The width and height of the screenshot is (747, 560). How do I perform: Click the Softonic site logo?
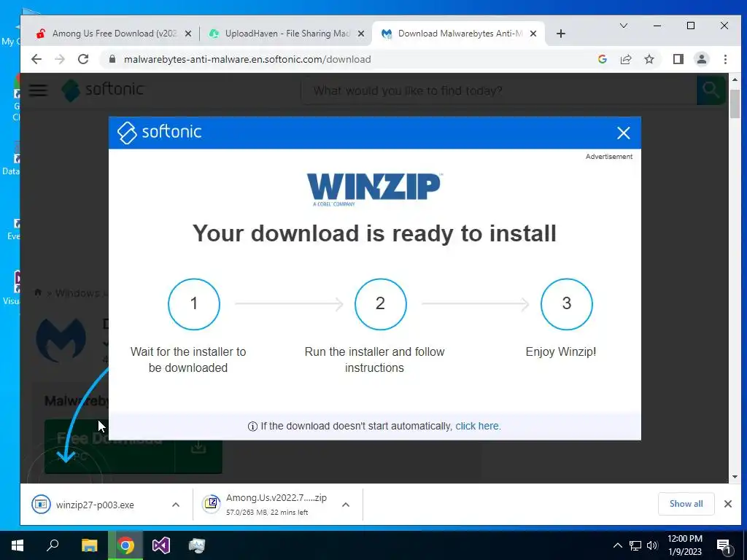point(103,90)
